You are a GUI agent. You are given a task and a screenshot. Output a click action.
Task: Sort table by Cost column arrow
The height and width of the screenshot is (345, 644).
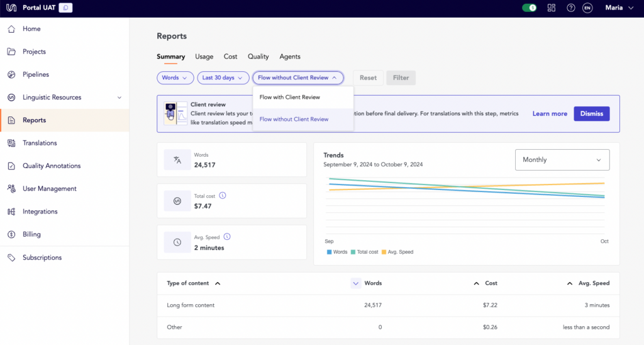point(476,283)
